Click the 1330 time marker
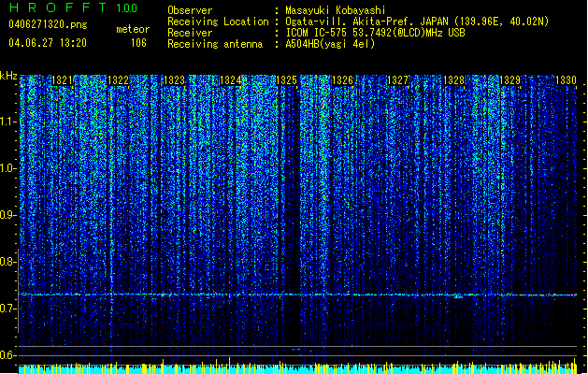The height and width of the screenshot is (374, 588). click(566, 80)
